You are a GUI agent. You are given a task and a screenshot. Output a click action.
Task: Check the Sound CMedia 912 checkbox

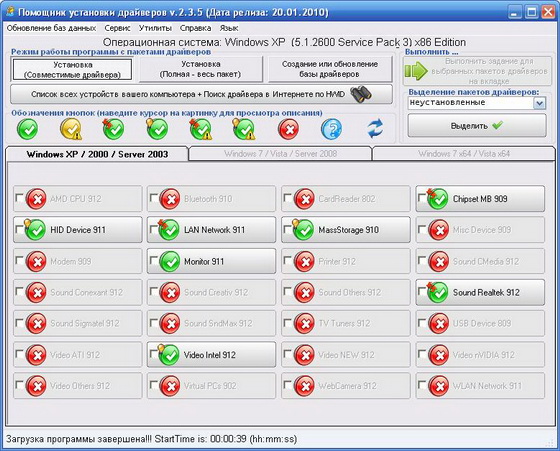pyautogui.click(x=422, y=260)
